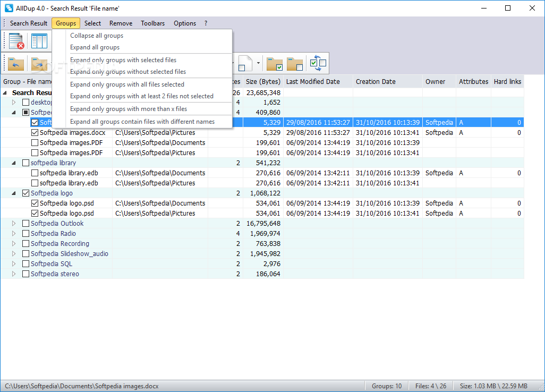Expand the desktop group

click(x=14, y=102)
